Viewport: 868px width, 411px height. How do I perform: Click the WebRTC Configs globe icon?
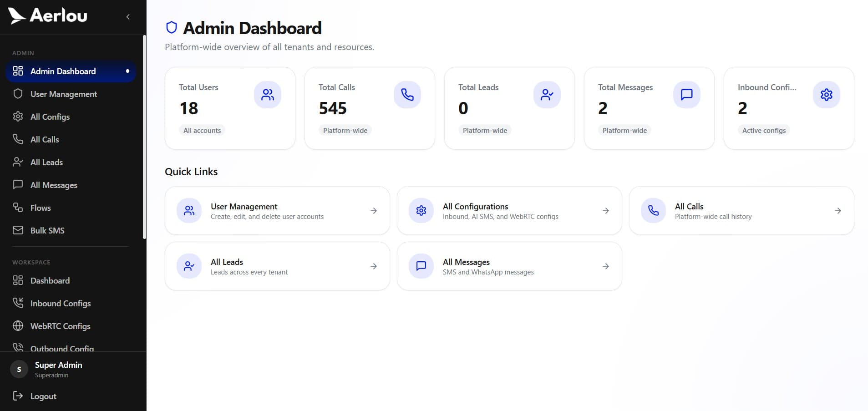tap(18, 326)
